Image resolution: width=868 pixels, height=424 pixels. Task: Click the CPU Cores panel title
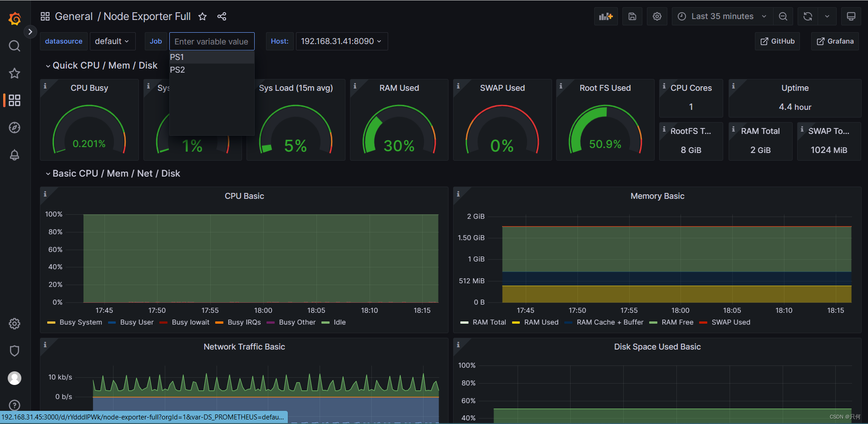click(x=691, y=88)
